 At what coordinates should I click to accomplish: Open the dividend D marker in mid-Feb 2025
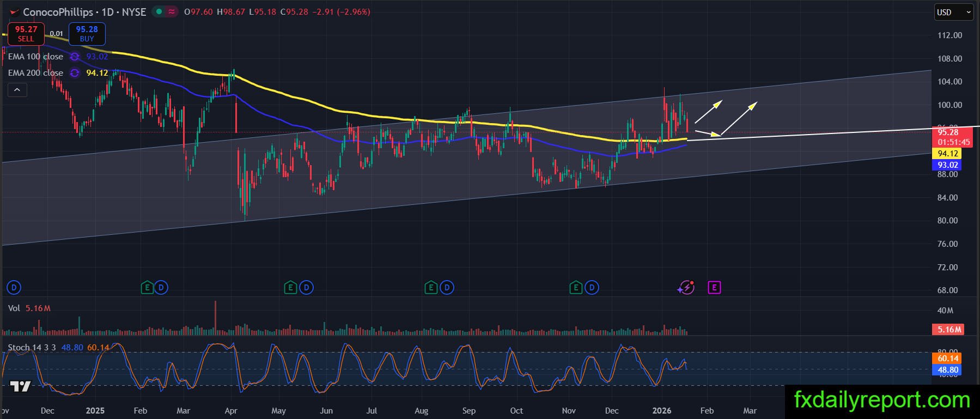click(161, 287)
